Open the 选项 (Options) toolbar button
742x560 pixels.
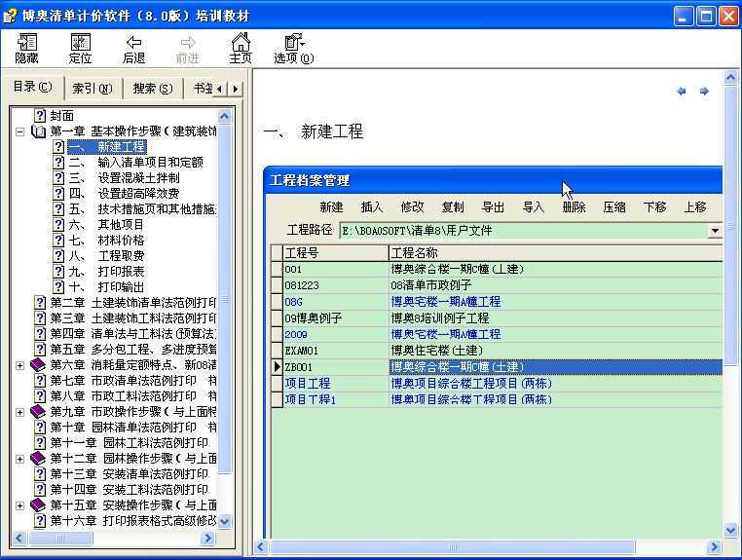(x=294, y=48)
